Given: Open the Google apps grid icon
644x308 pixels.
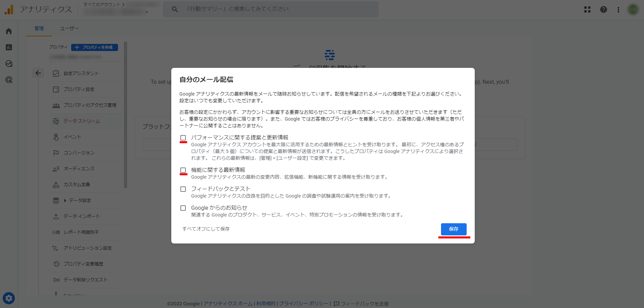Looking at the screenshot, I should coord(587,9).
